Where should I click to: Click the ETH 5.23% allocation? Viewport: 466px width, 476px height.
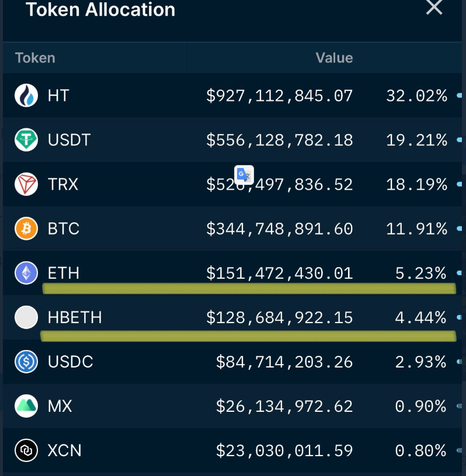[421, 273]
